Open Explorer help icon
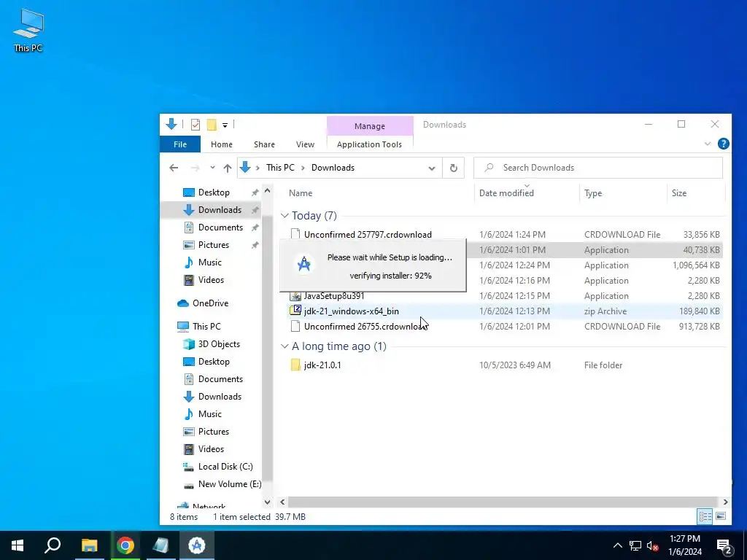747x560 pixels. pyautogui.click(x=723, y=144)
